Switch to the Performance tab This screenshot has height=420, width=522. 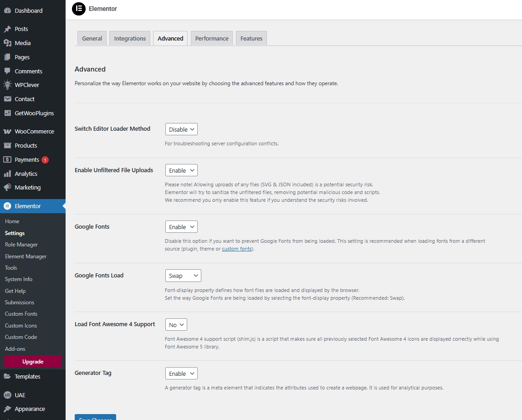[212, 39]
